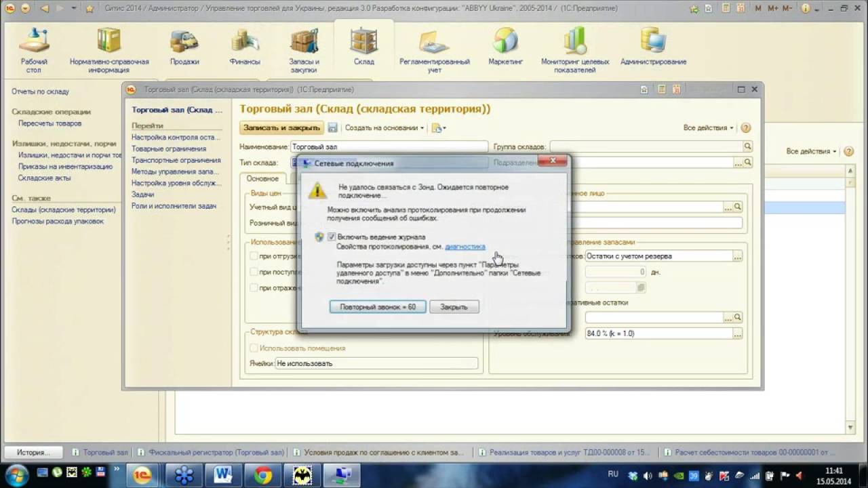Open Товарные ограничения link
The width and height of the screenshot is (868, 488).
click(x=169, y=148)
